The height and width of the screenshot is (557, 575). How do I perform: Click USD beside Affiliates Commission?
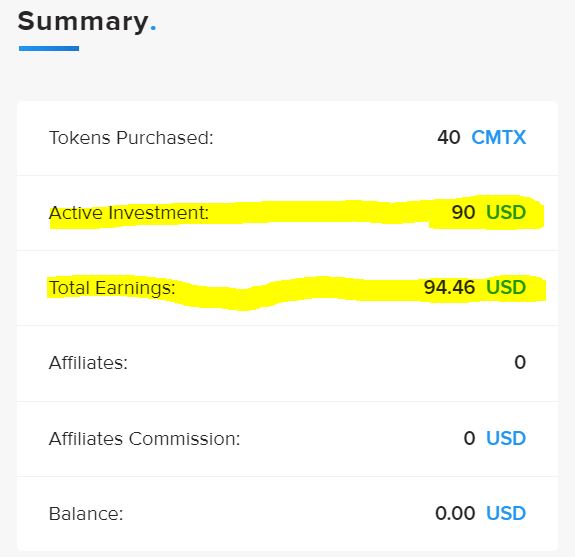pos(506,438)
